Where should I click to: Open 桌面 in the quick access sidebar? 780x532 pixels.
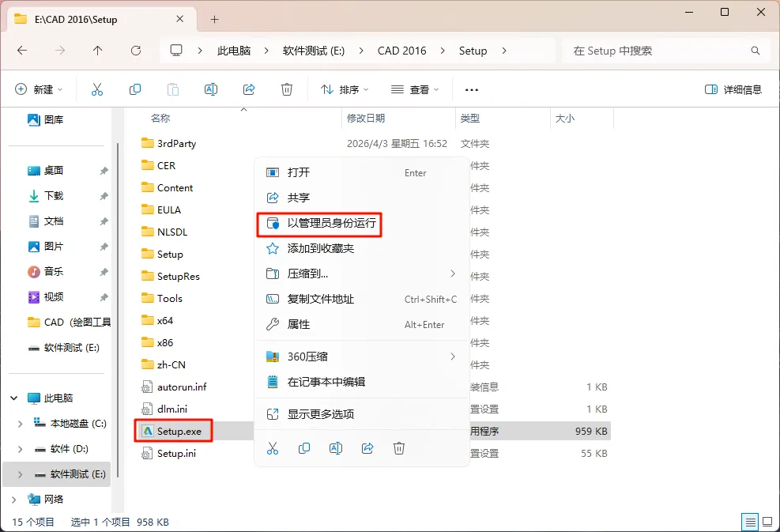[45, 170]
